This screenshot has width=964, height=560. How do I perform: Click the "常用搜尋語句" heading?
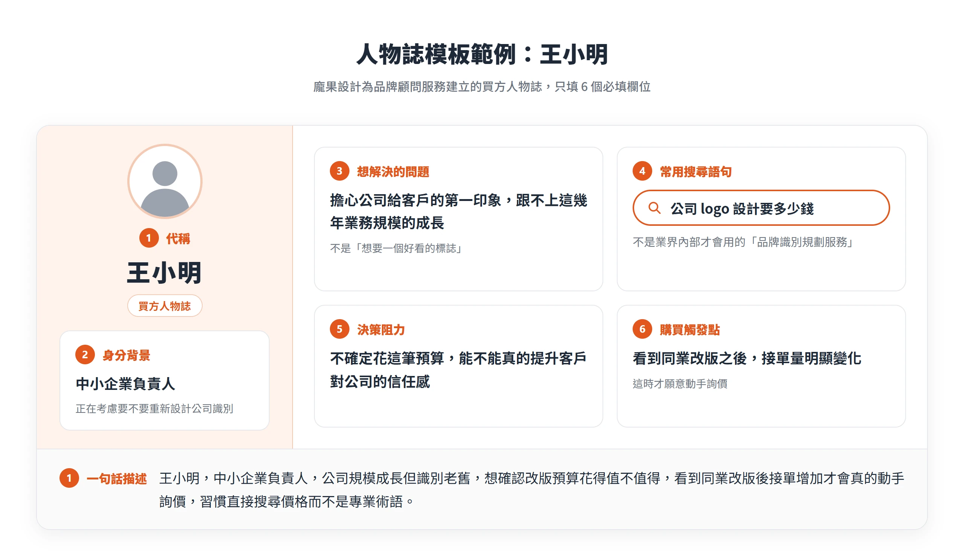coord(696,172)
